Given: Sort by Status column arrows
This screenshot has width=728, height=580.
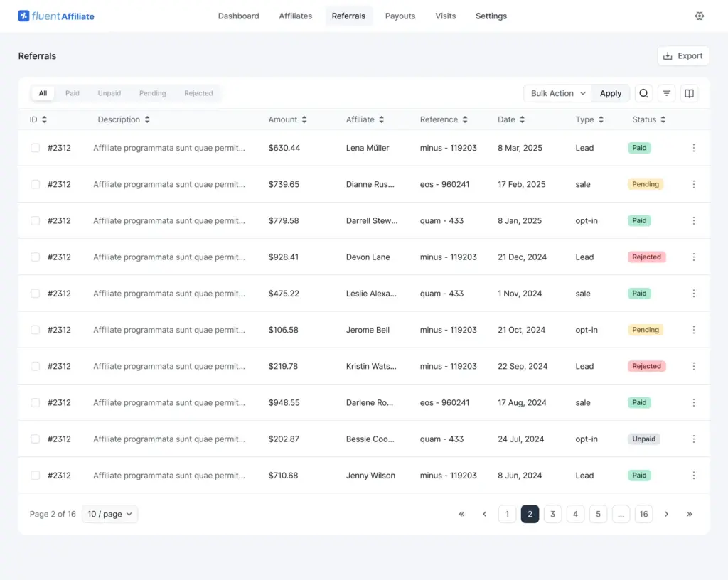Looking at the screenshot, I should (x=663, y=119).
